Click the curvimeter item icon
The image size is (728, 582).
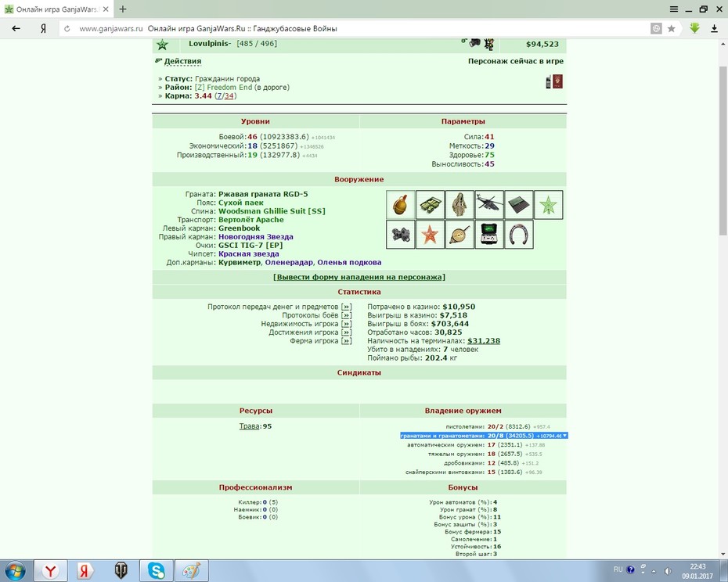[x=460, y=235]
